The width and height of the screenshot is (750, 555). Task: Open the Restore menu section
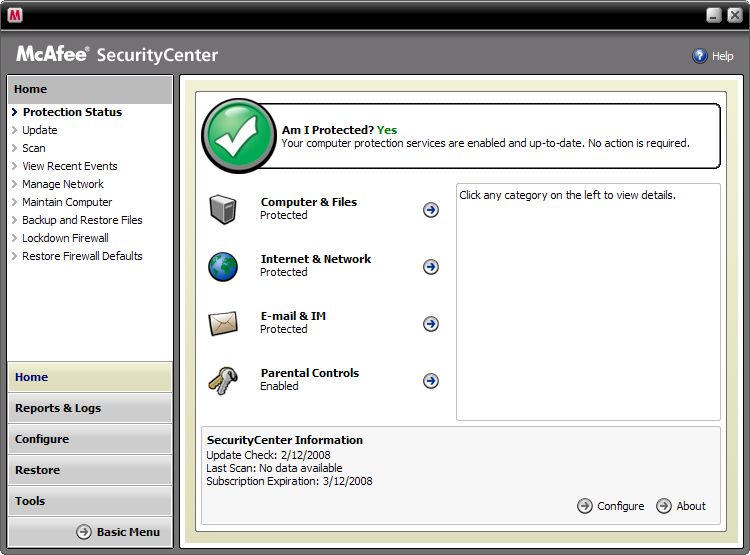click(x=89, y=470)
